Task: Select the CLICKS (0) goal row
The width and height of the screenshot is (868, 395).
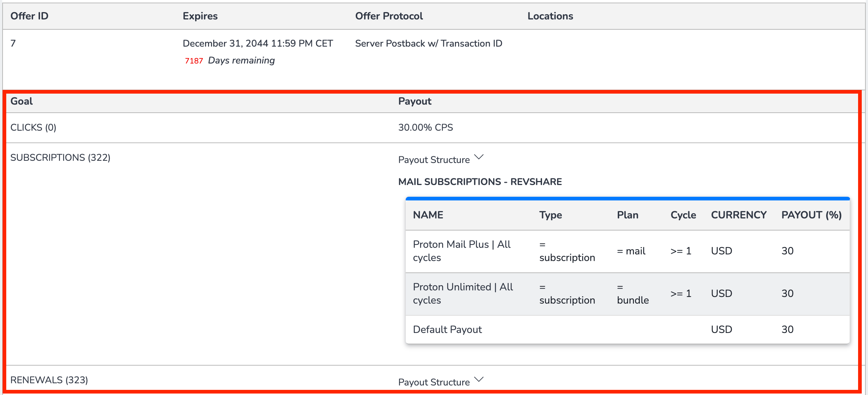Action: 432,127
